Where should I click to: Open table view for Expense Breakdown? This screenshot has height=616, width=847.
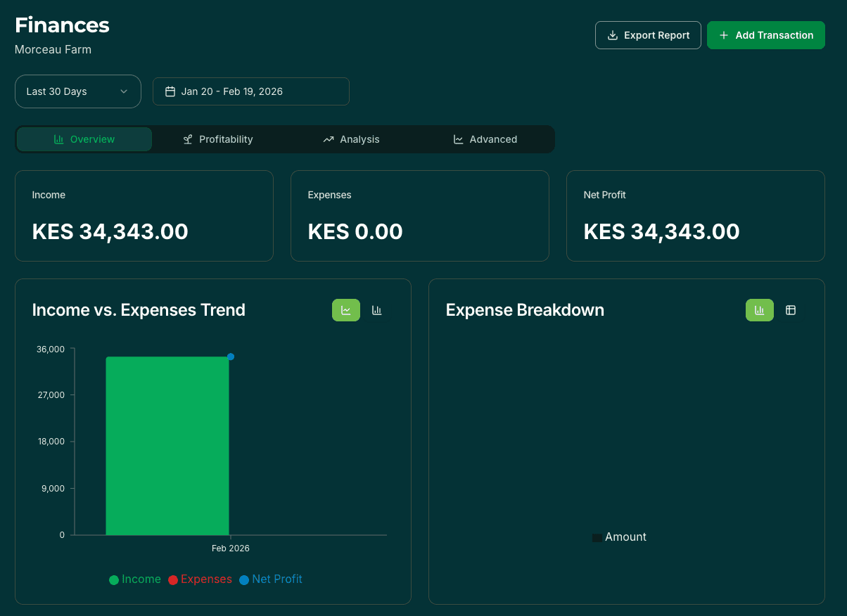click(x=790, y=310)
